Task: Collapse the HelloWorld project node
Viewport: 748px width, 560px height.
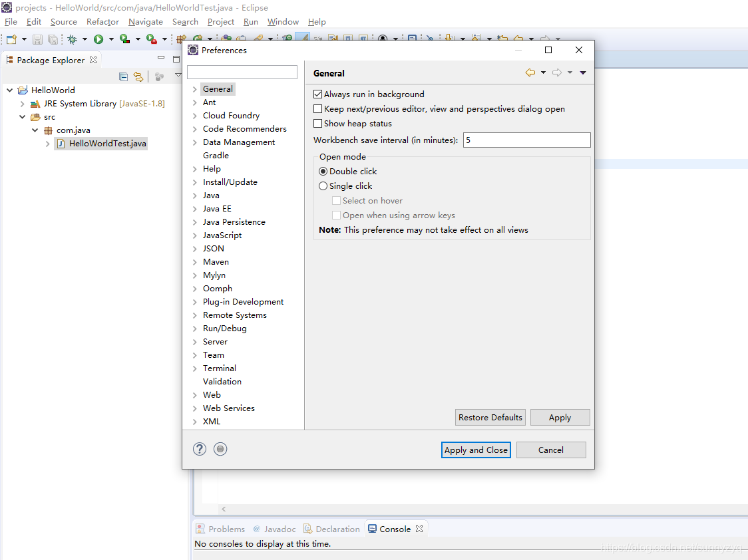Action: pyautogui.click(x=9, y=90)
